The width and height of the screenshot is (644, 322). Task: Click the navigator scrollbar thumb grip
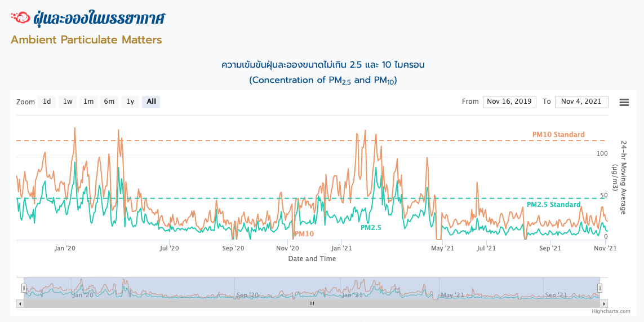312,303
